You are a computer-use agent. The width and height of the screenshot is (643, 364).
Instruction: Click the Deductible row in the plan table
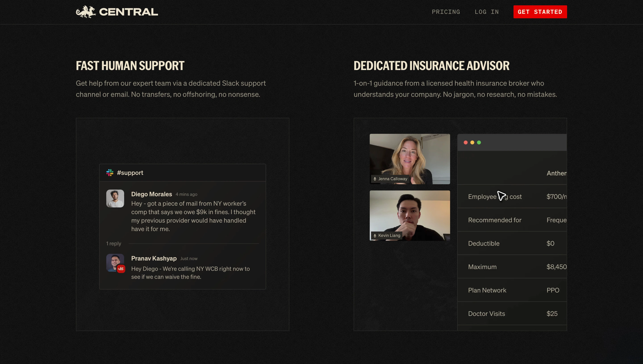pyautogui.click(x=484, y=244)
